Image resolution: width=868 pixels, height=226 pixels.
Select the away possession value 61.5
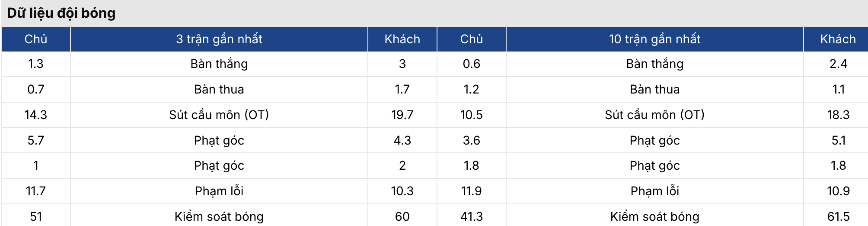pyautogui.click(x=838, y=216)
